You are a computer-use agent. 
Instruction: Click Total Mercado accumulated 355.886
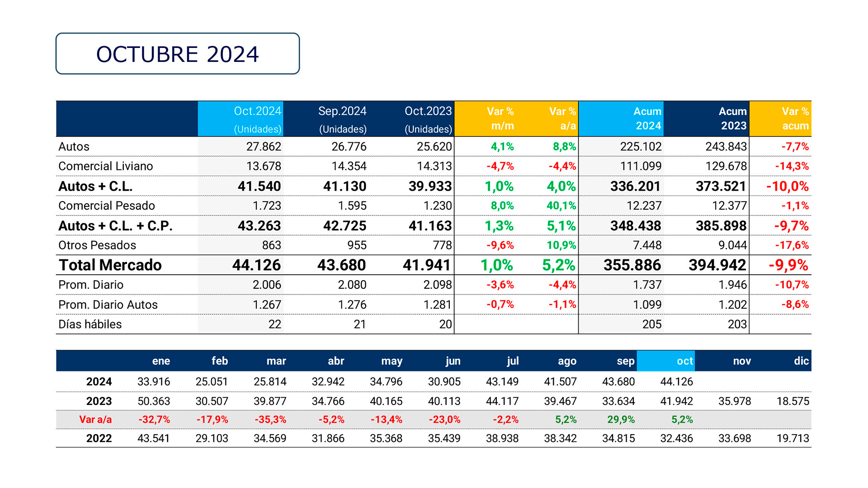click(632, 265)
